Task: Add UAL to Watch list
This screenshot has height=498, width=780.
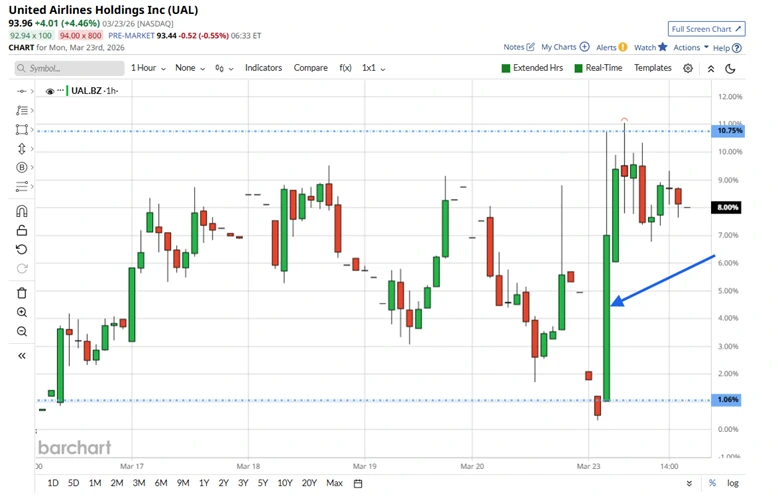Action: point(650,47)
